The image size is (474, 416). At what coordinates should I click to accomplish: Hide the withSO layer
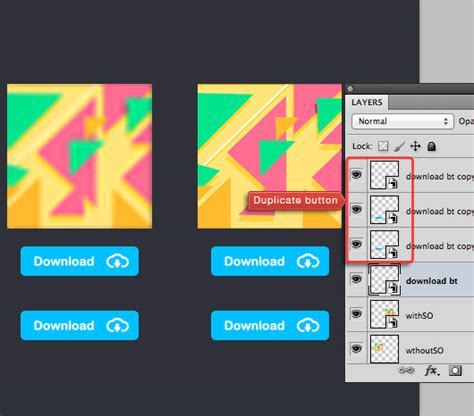356,314
